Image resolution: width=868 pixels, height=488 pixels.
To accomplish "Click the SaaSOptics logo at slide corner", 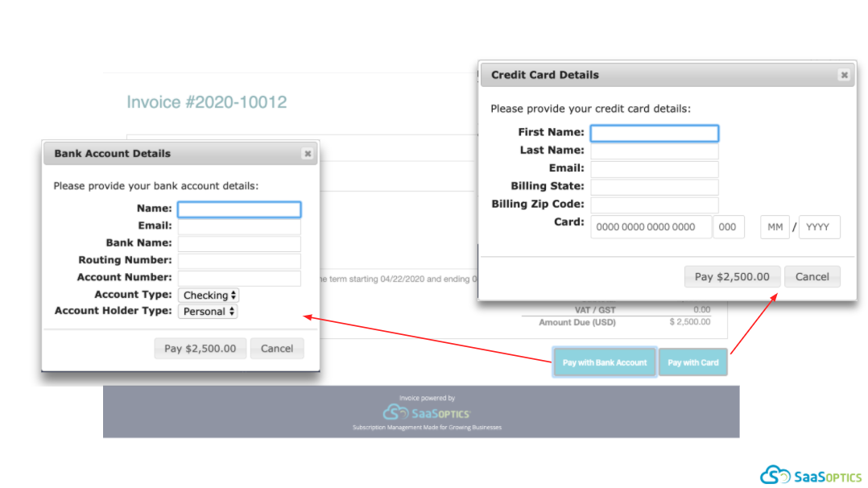I will click(810, 474).
